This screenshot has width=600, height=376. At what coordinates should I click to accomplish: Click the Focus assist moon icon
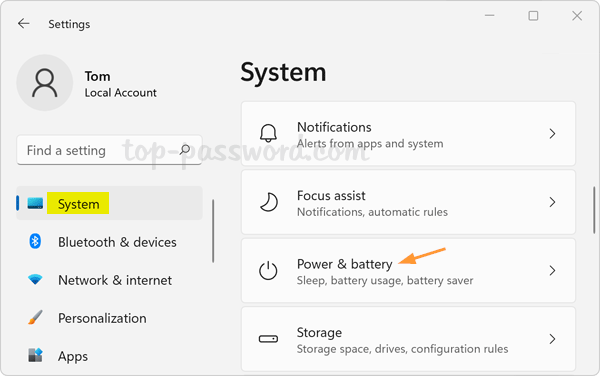[x=269, y=202]
